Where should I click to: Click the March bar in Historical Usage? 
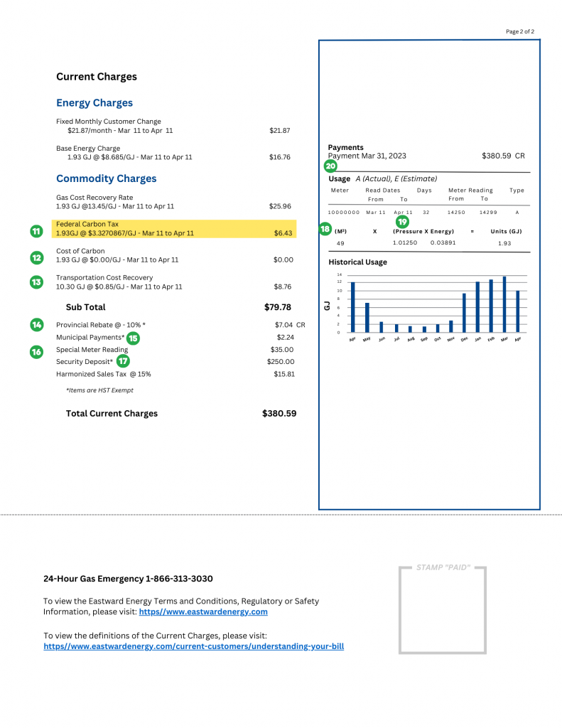tap(504, 304)
